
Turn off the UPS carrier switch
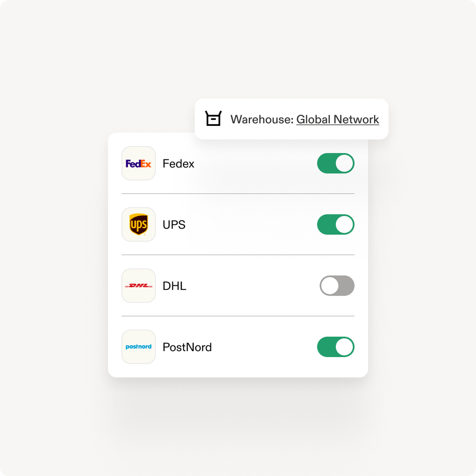click(336, 224)
